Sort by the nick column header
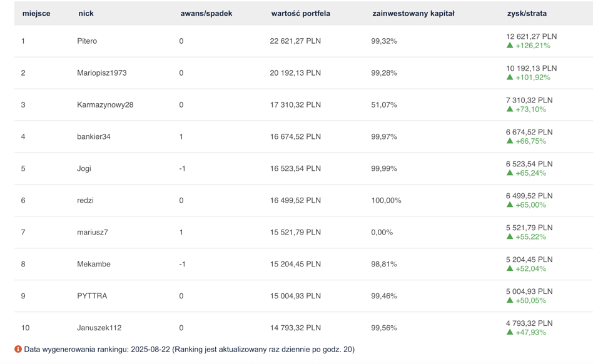This screenshot has width=593, height=364. coord(86,14)
